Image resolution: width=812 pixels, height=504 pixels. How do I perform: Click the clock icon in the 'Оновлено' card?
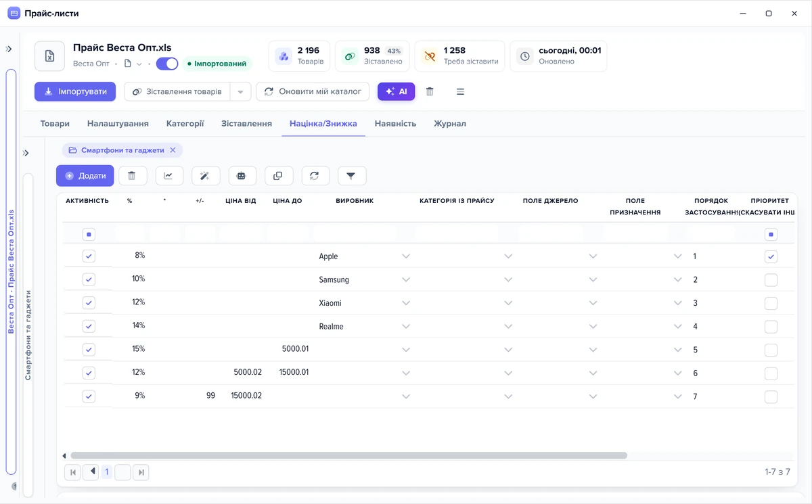coord(525,56)
